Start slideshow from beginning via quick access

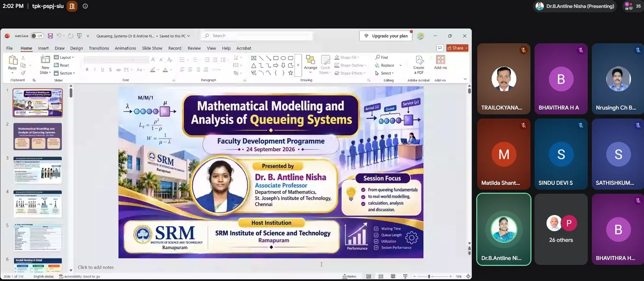(x=80, y=36)
